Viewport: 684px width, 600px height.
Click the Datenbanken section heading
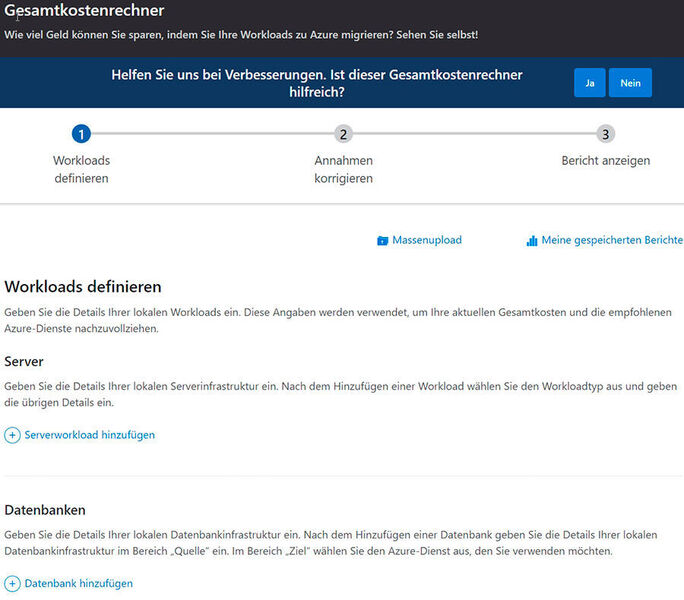45,510
